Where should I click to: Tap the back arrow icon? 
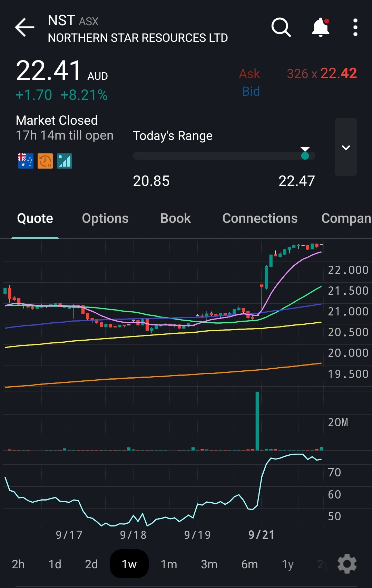(x=25, y=27)
